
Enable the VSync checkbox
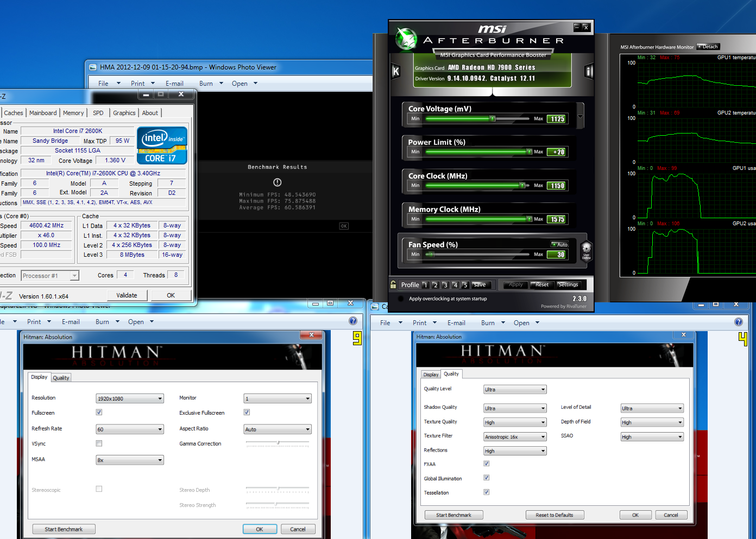point(99,443)
